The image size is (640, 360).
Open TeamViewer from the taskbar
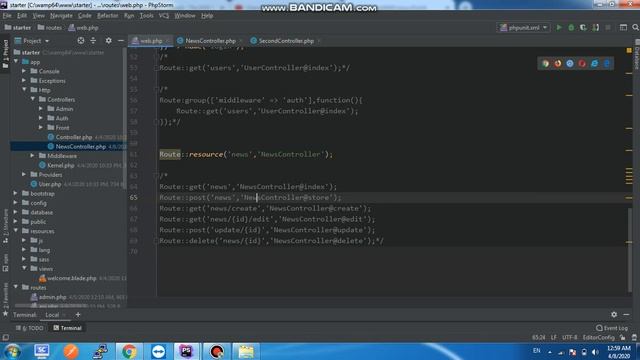tap(158, 351)
